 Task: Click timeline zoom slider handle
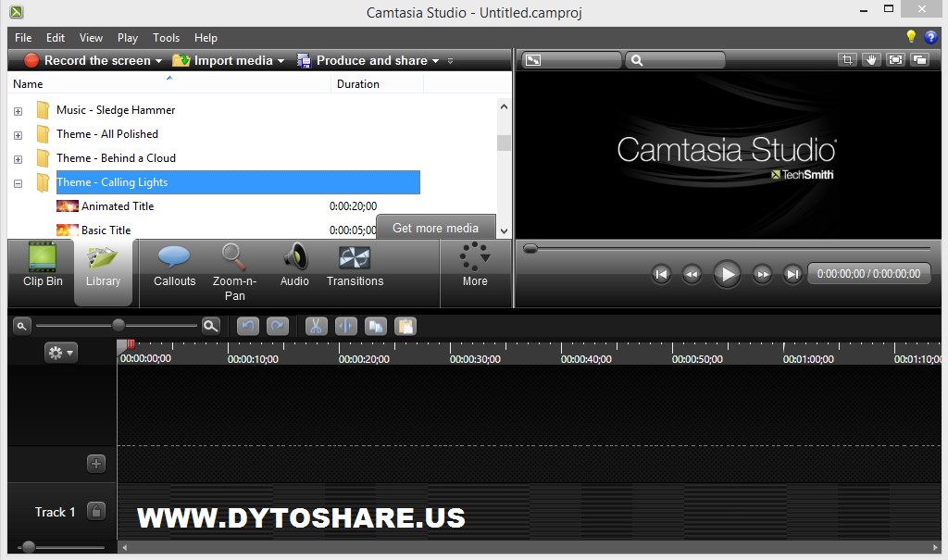118,326
